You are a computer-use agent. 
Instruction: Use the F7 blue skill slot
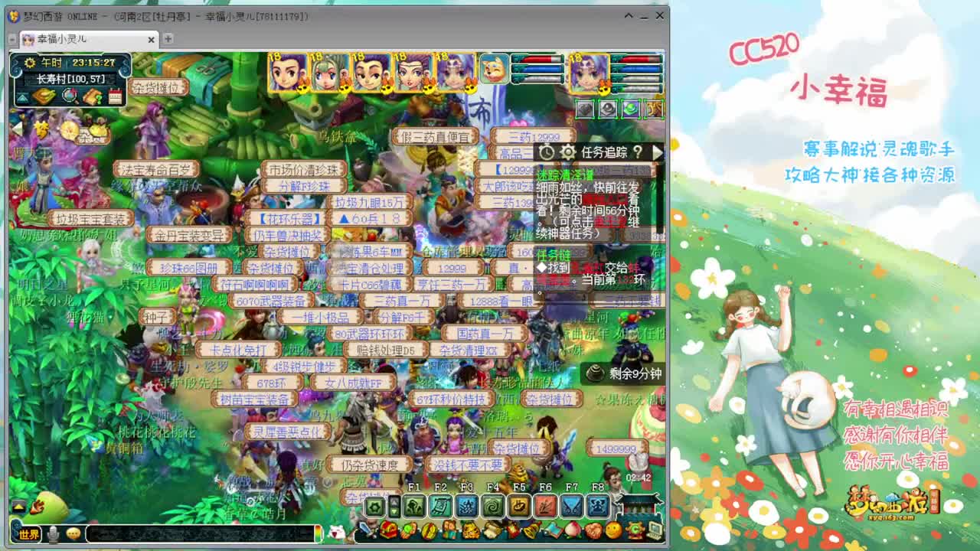tap(572, 506)
